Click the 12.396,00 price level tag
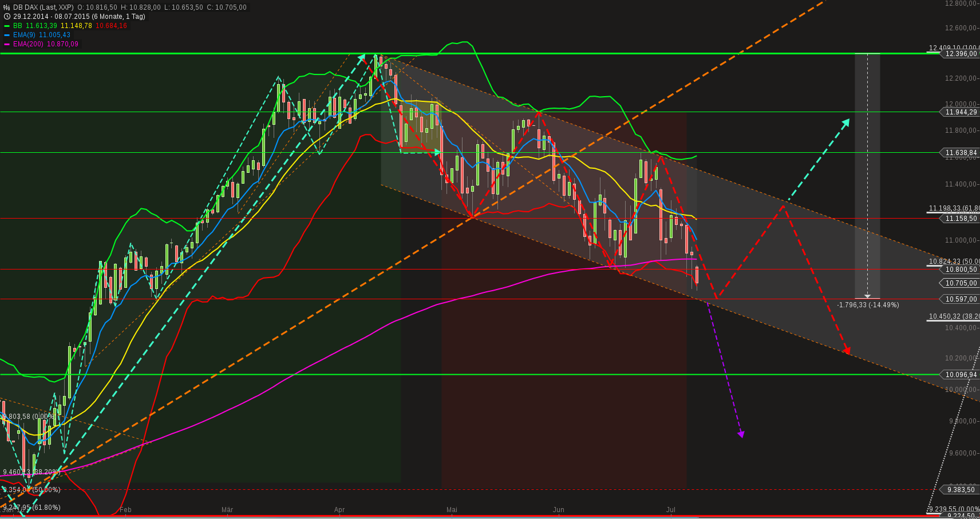The image size is (980, 519). pyautogui.click(x=960, y=54)
